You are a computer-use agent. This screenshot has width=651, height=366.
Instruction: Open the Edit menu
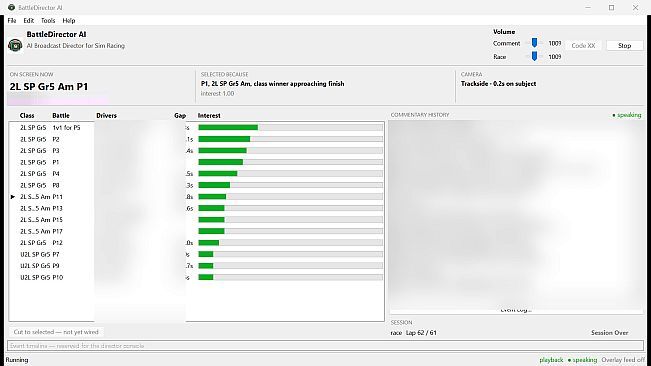tap(29, 20)
